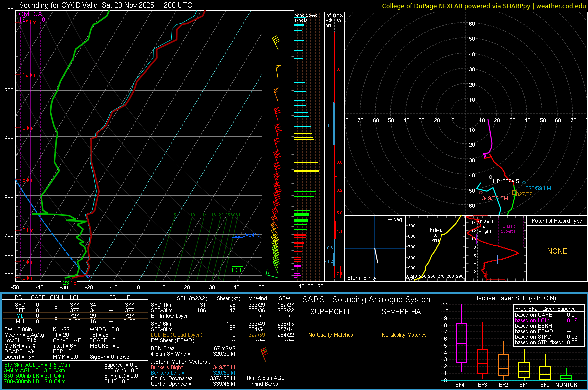Click the 'Eff Shear (EBWD)' row label
This screenshot has height=390, width=588.
point(173,340)
